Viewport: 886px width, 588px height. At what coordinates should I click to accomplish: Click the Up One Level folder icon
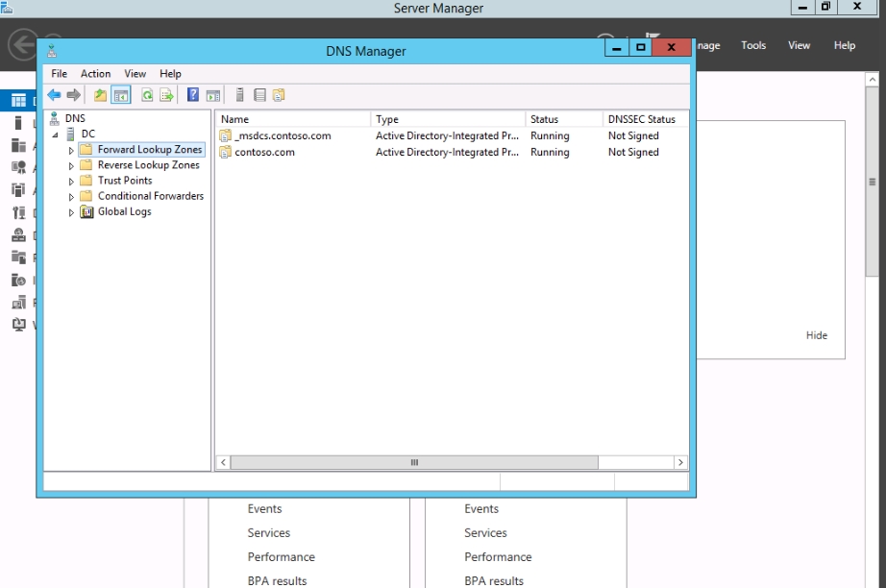tap(101, 95)
